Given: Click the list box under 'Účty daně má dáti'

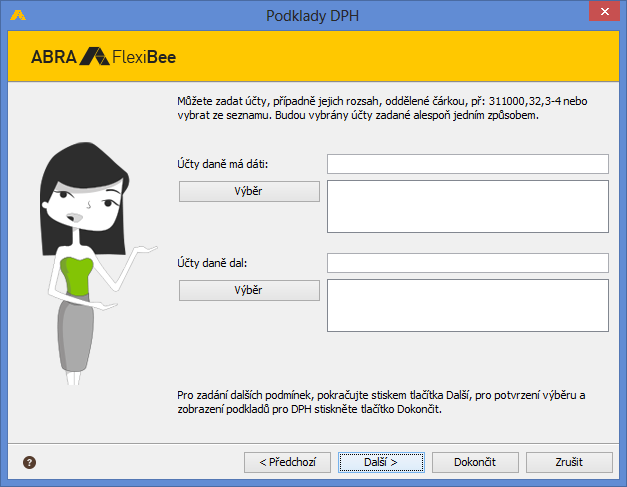Looking at the screenshot, I should (x=468, y=206).
